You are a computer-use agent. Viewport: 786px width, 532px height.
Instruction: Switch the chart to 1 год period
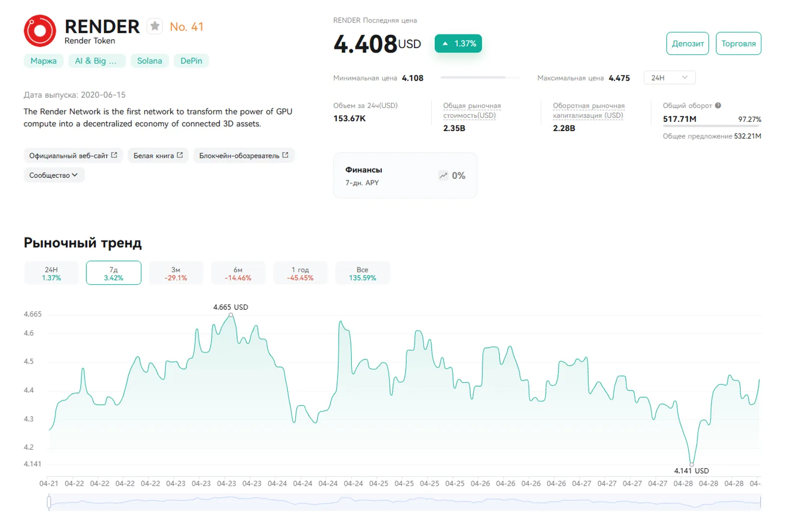300,273
